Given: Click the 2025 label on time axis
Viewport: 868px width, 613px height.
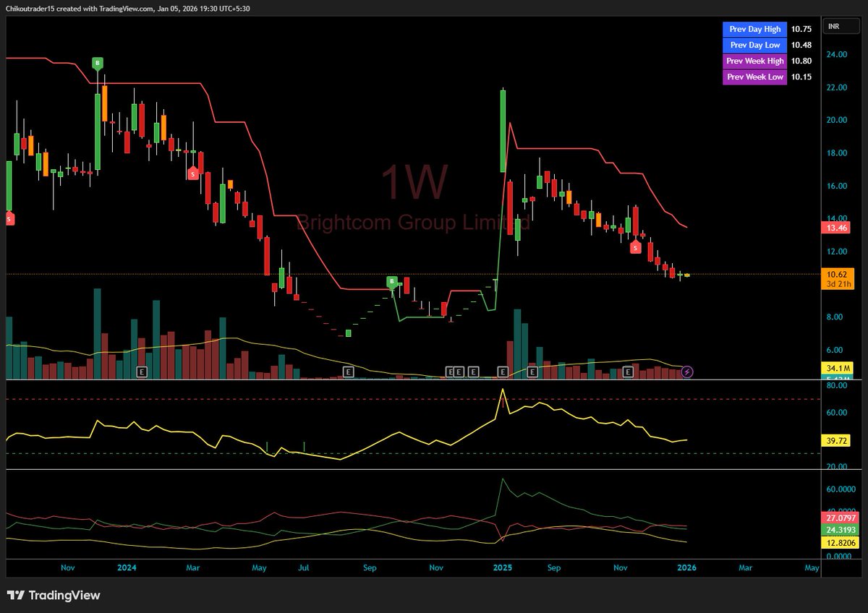Looking at the screenshot, I should (x=502, y=568).
